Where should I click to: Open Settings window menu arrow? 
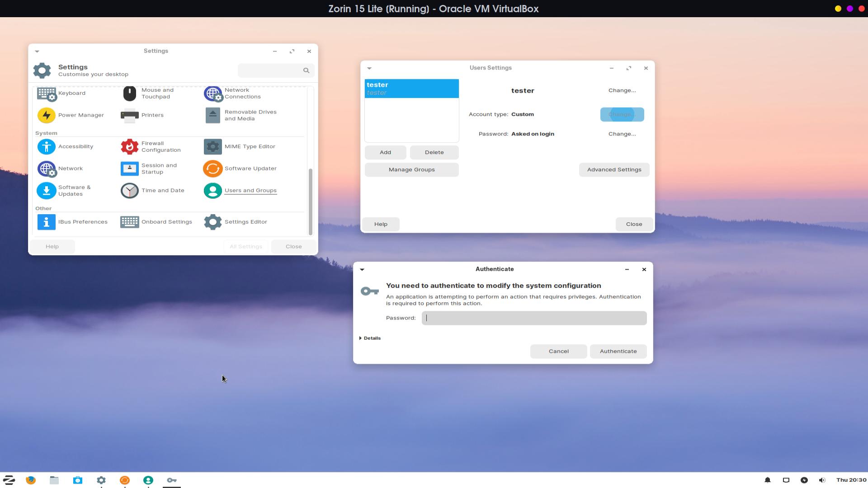pos(37,52)
